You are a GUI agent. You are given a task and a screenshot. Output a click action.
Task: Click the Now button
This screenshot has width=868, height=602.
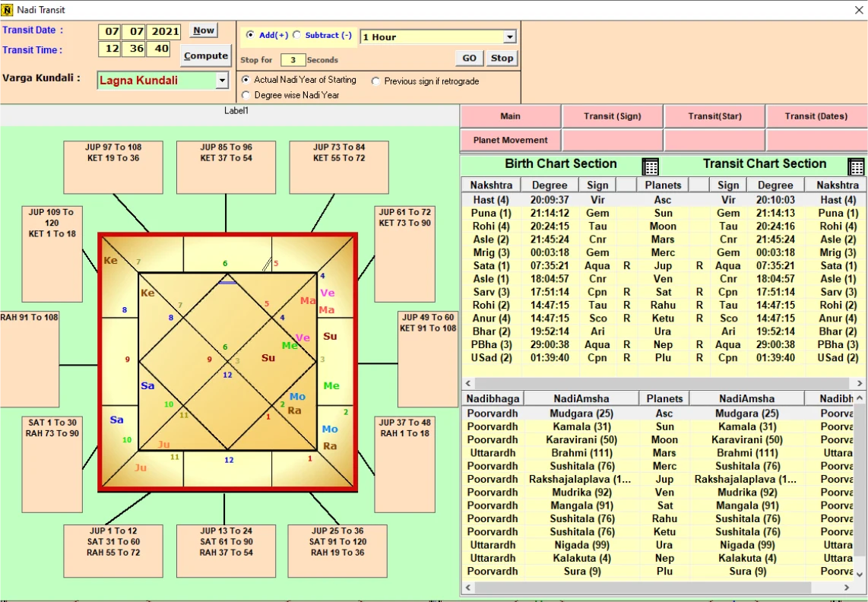[204, 30]
